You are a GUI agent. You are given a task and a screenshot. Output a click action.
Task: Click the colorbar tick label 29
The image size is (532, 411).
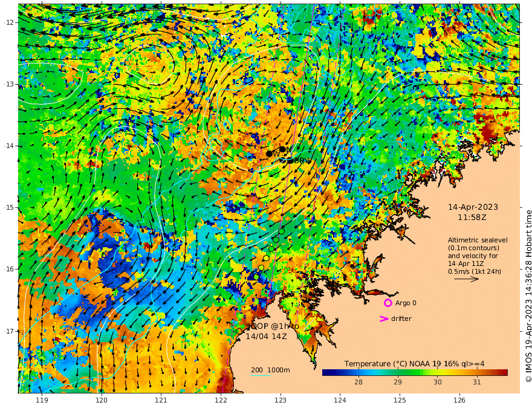pos(398,382)
